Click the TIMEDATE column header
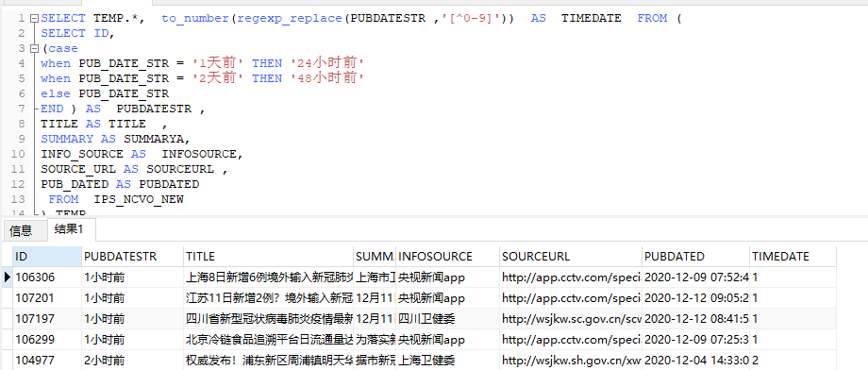 click(793, 257)
